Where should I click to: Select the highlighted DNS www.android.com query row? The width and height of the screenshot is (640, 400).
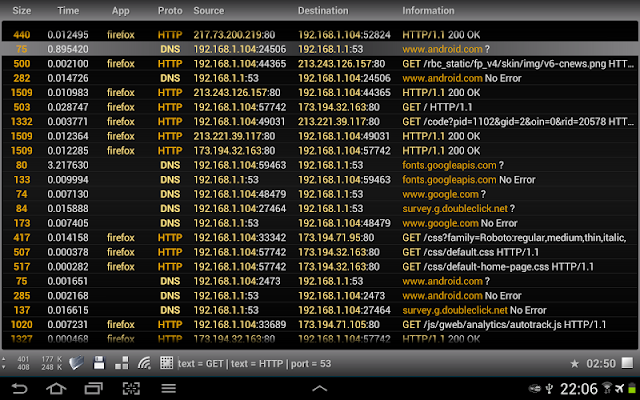[x=320, y=49]
